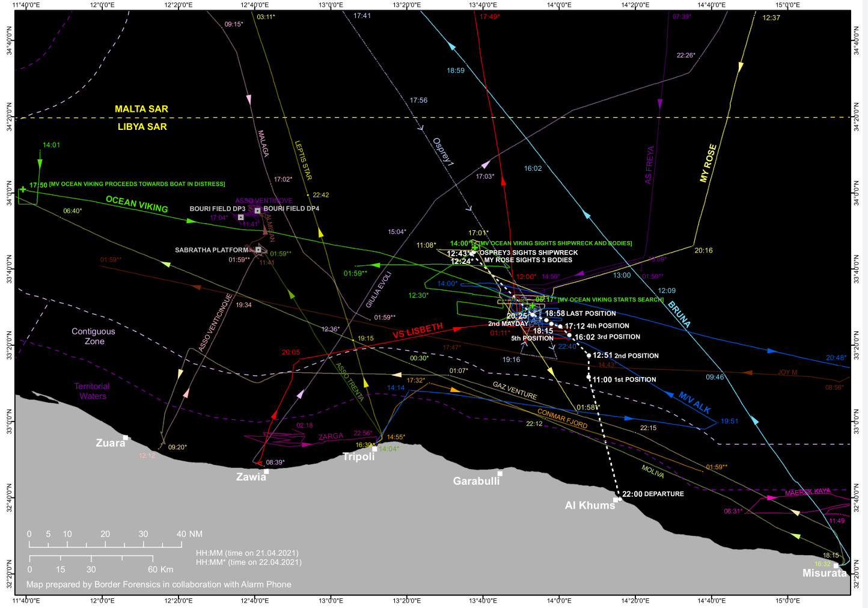Click the red VS LISBETH track label
868x608 pixels.
click(418, 331)
